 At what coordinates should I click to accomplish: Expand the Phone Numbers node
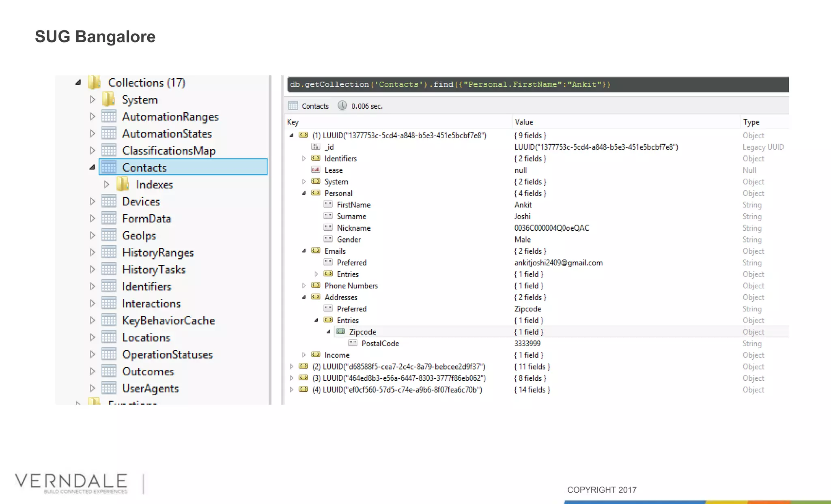(x=304, y=286)
